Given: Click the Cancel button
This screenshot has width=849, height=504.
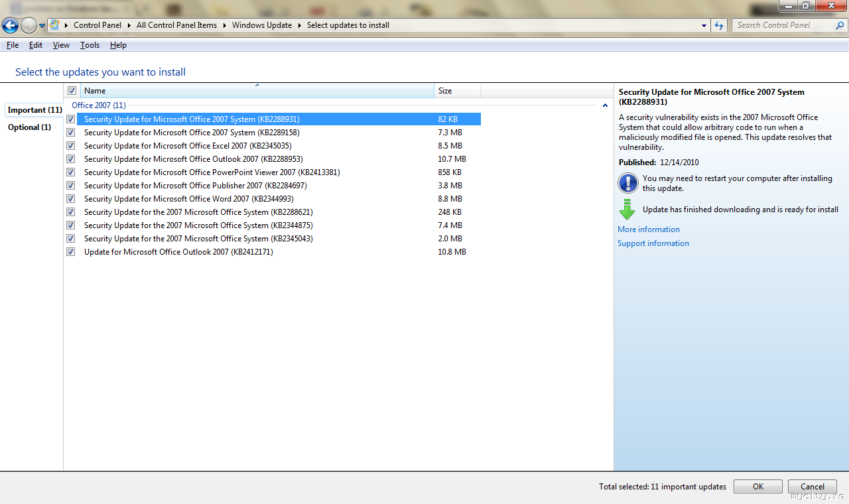Looking at the screenshot, I should 813,487.
